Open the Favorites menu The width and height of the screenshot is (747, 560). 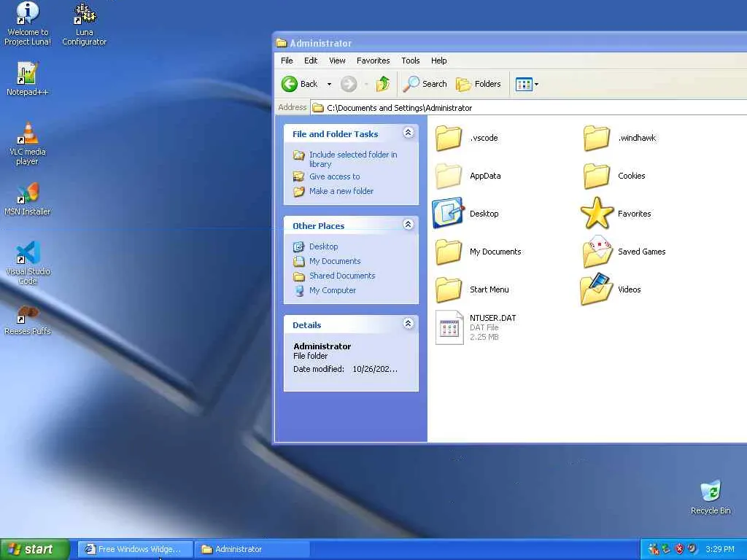pyautogui.click(x=373, y=61)
